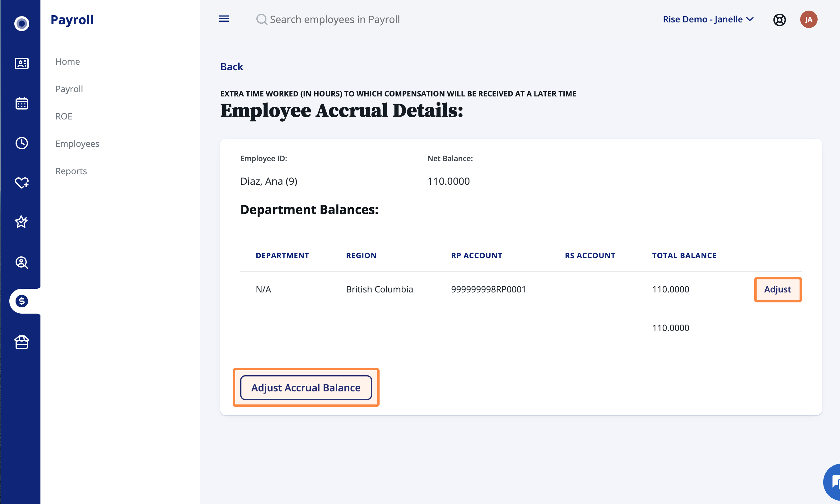This screenshot has width=840, height=504.
Task: Click the Payroll heading title
Action: click(x=72, y=20)
